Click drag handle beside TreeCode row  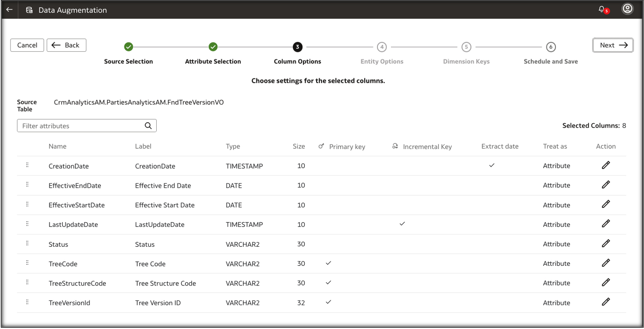click(27, 263)
